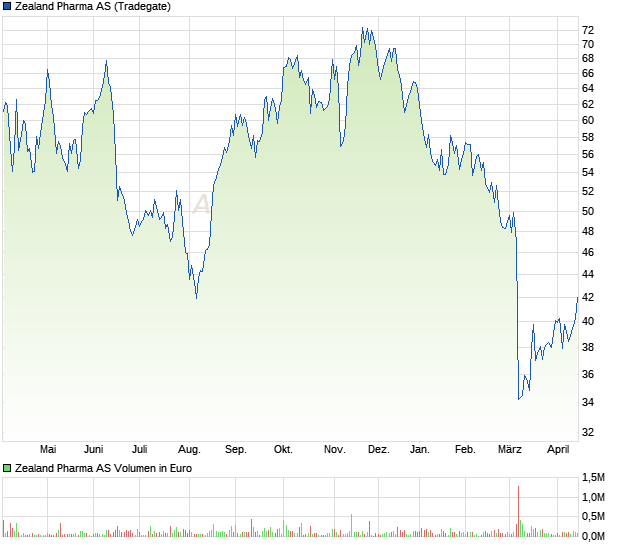Click the tall green late-November volume bar
This screenshot has height=546, width=620.
[351, 525]
